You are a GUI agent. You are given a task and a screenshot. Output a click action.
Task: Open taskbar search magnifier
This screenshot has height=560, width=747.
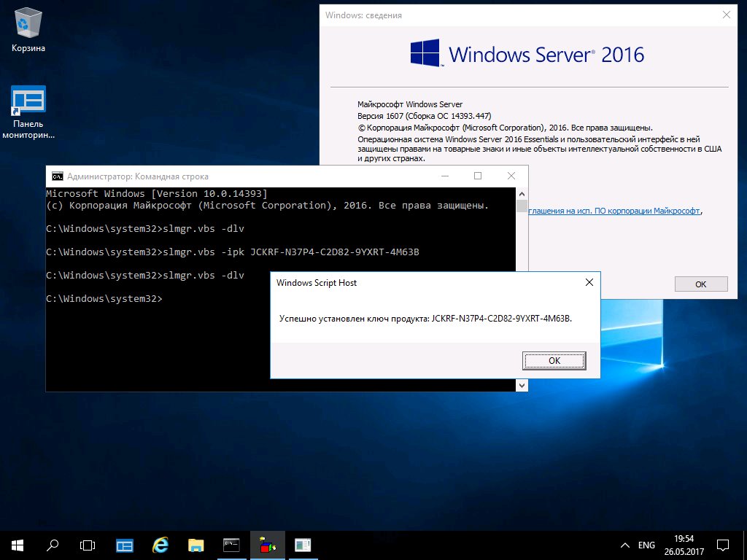[53, 545]
